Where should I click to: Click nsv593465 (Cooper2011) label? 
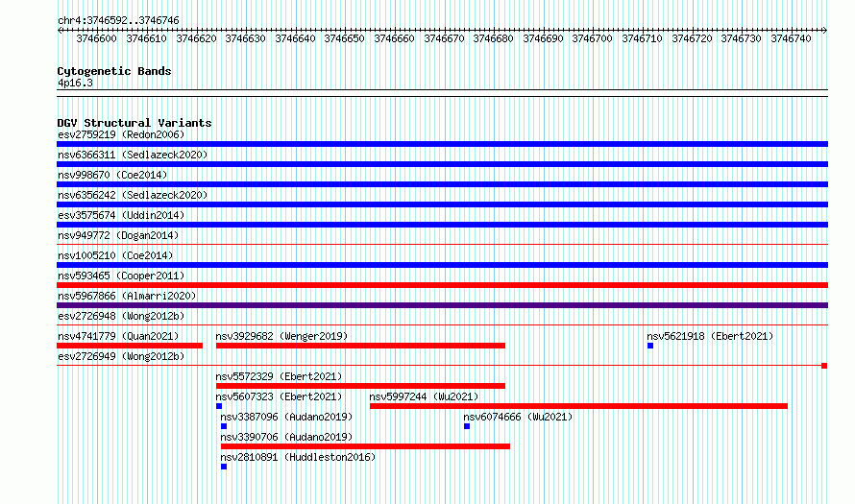[x=121, y=276]
